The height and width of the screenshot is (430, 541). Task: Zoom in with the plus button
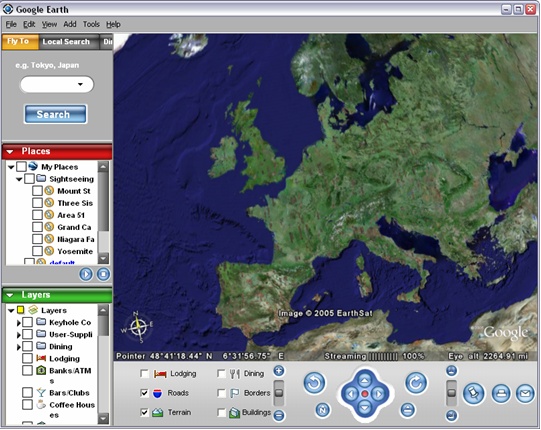click(279, 371)
